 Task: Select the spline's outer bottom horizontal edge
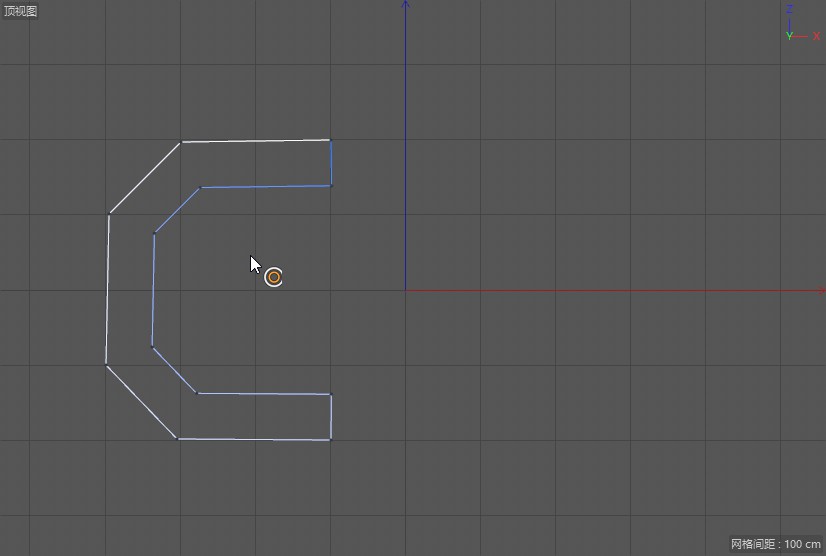(x=254, y=439)
